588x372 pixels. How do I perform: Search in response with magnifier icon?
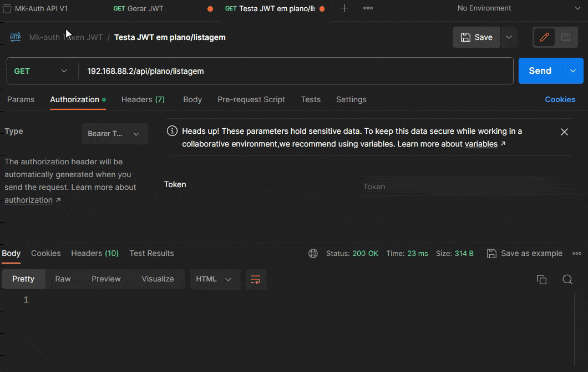click(567, 279)
